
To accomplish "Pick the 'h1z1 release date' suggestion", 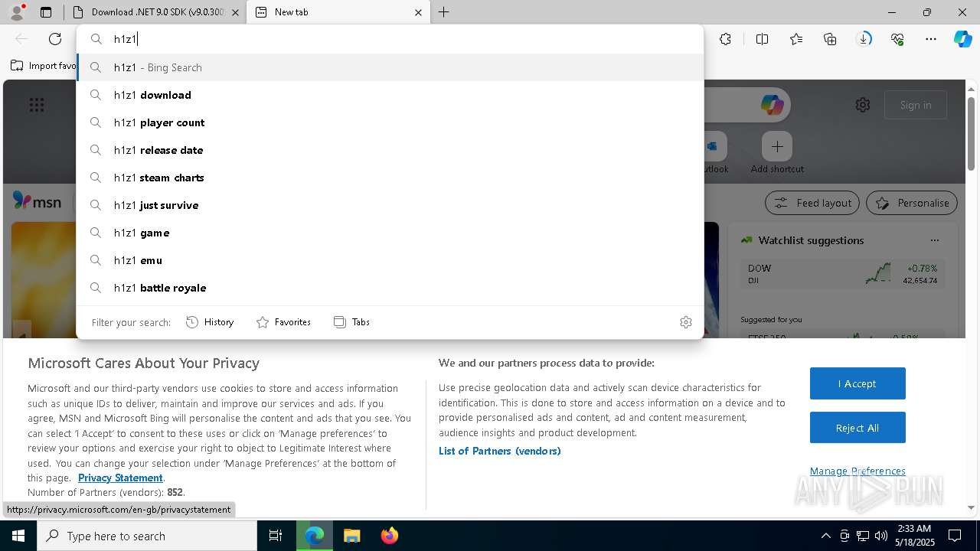I will 390,150.
